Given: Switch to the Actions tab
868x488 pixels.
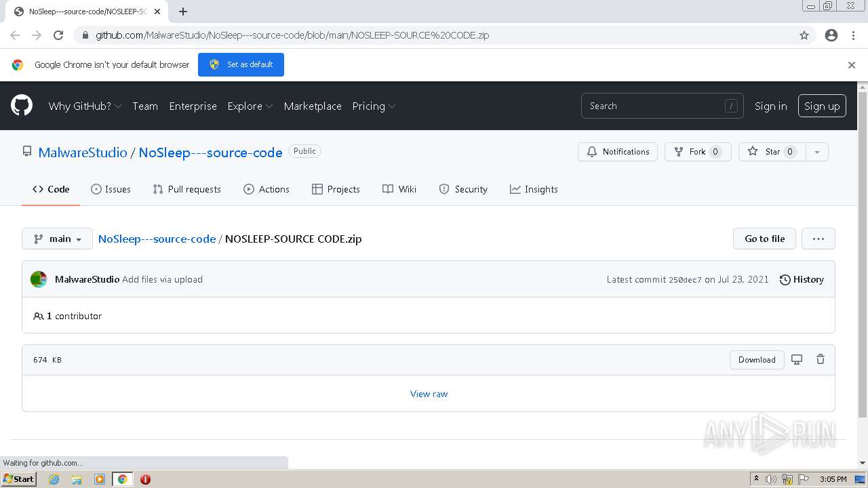Looking at the screenshot, I should [267, 189].
